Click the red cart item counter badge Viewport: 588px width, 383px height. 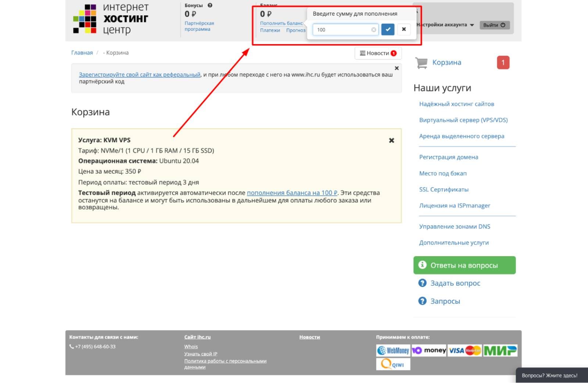(503, 62)
